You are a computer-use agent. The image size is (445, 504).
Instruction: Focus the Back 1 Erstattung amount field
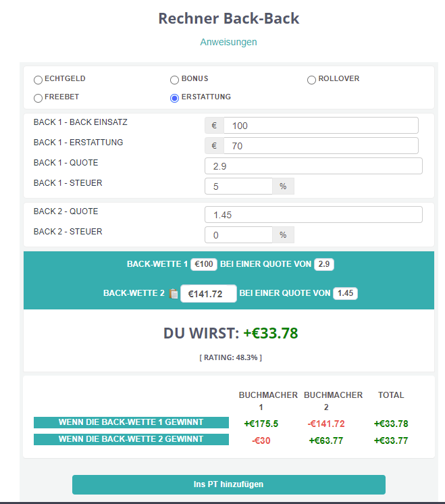[321, 146]
